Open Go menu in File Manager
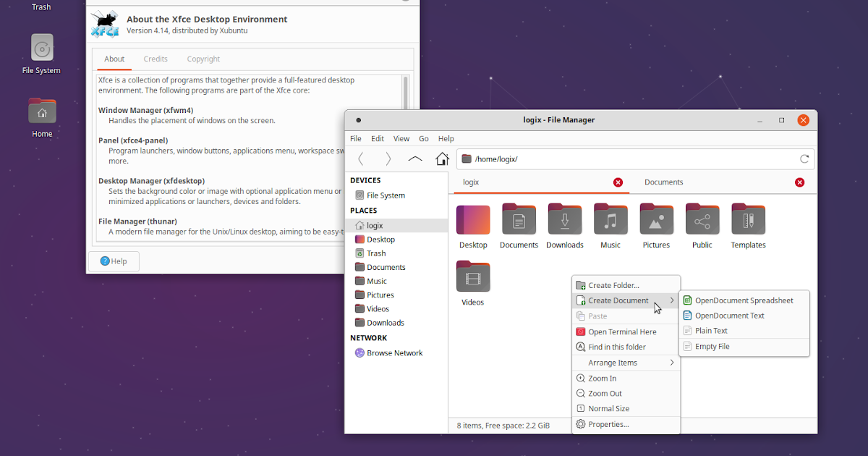 click(x=424, y=138)
